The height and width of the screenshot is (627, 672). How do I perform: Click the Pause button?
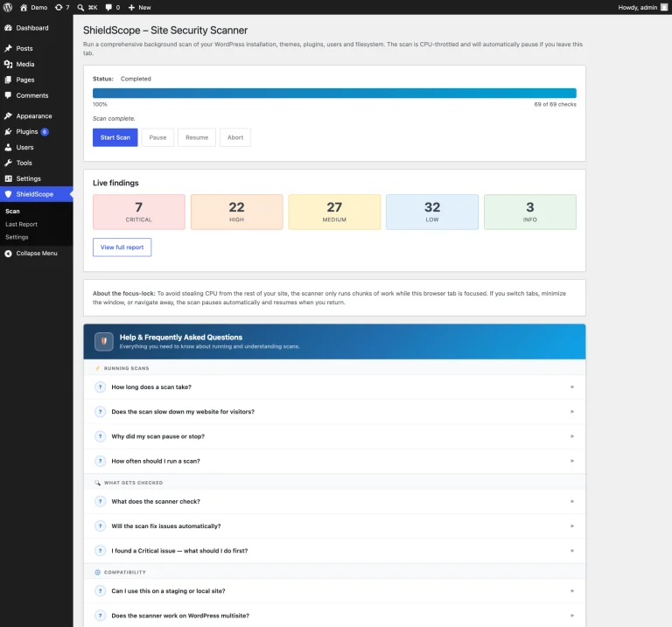coord(157,137)
